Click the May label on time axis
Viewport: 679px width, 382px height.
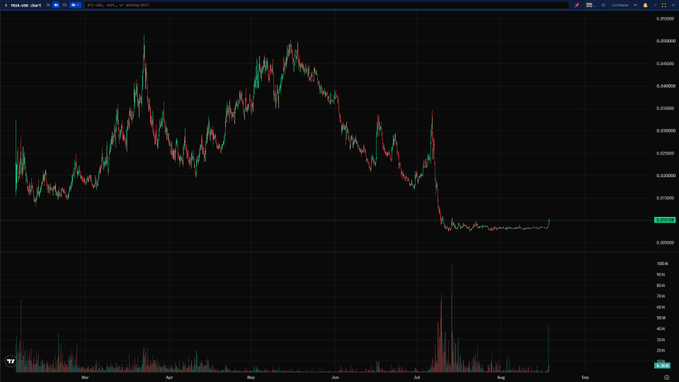click(251, 377)
